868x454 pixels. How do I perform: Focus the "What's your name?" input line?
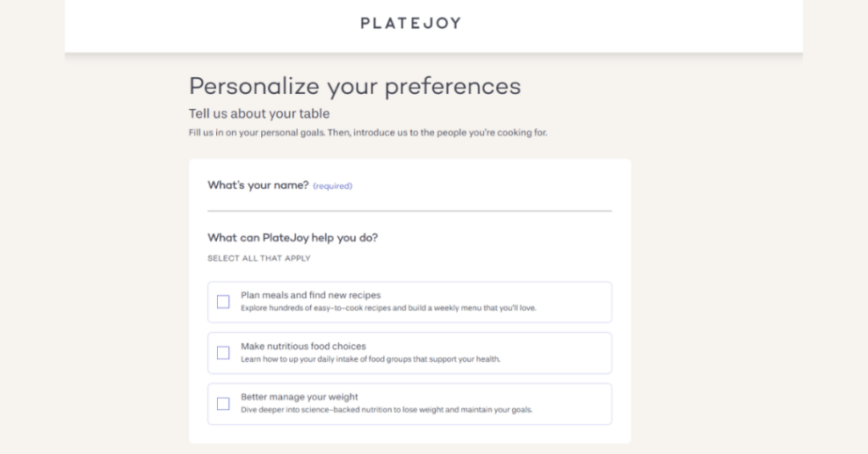409,202
